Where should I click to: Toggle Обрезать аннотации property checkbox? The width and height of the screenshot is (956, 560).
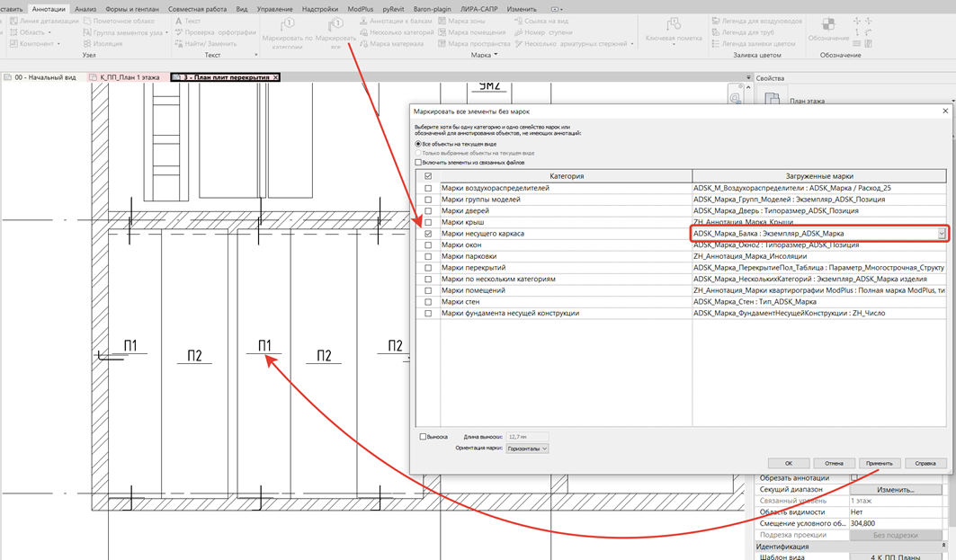[854, 477]
